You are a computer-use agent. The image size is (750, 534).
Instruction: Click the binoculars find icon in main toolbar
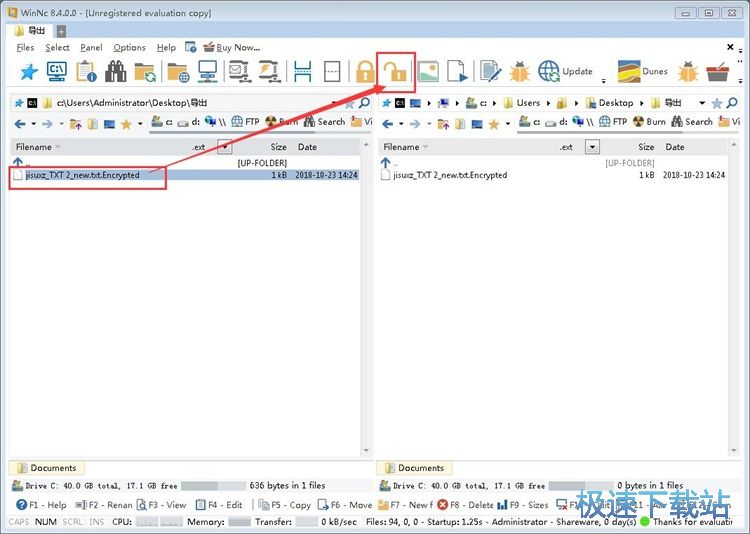(115, 71)
